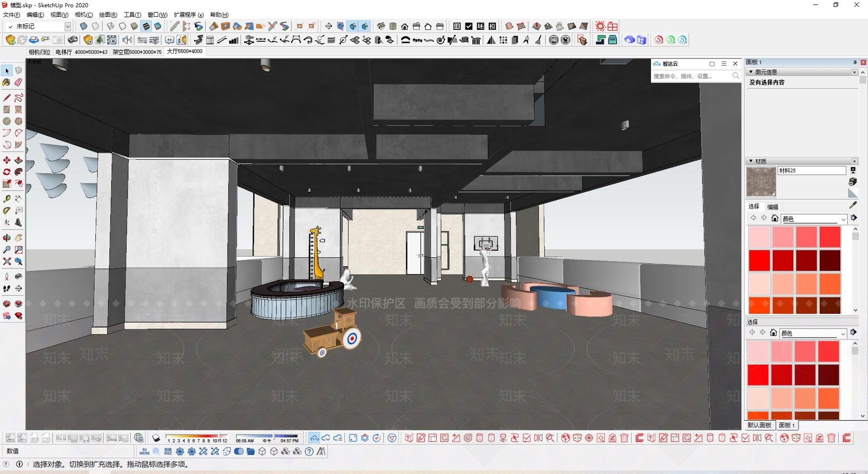Click the 智达云 search command box
Screen dimensions: 868x474
(691, 76)
